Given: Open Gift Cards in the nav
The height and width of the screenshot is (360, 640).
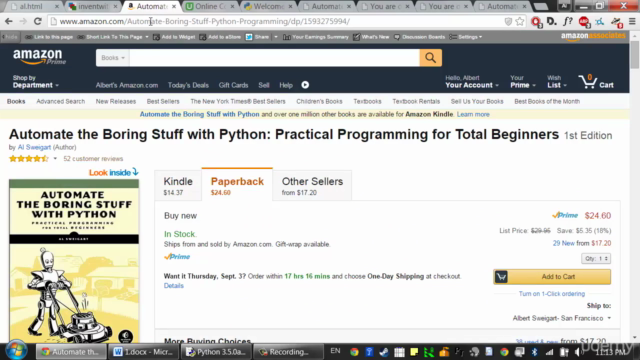Looking at the screenshot, I should (x=233, y=85).
